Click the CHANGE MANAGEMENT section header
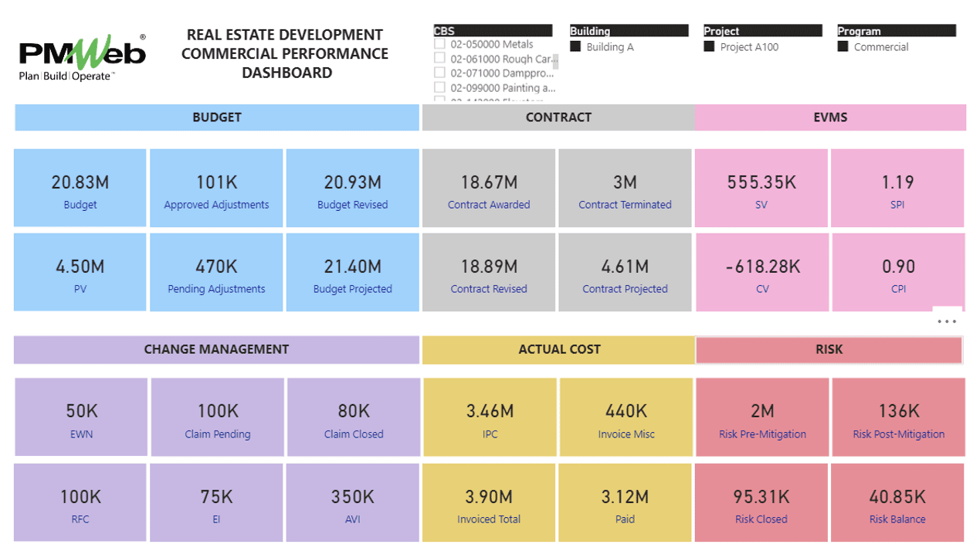 [216, 349]
